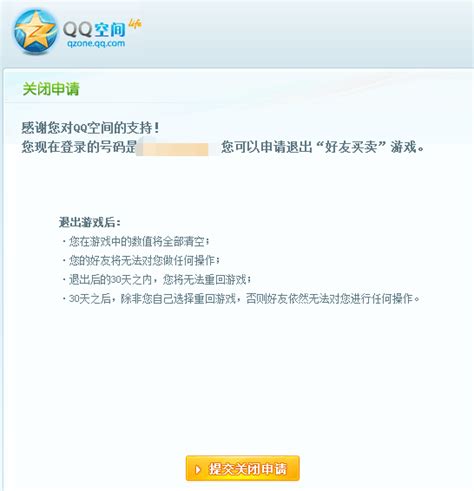Click the bullet about 好友将无法对您做任何操作
Screen dimensions: 474x491
[141, 260]
